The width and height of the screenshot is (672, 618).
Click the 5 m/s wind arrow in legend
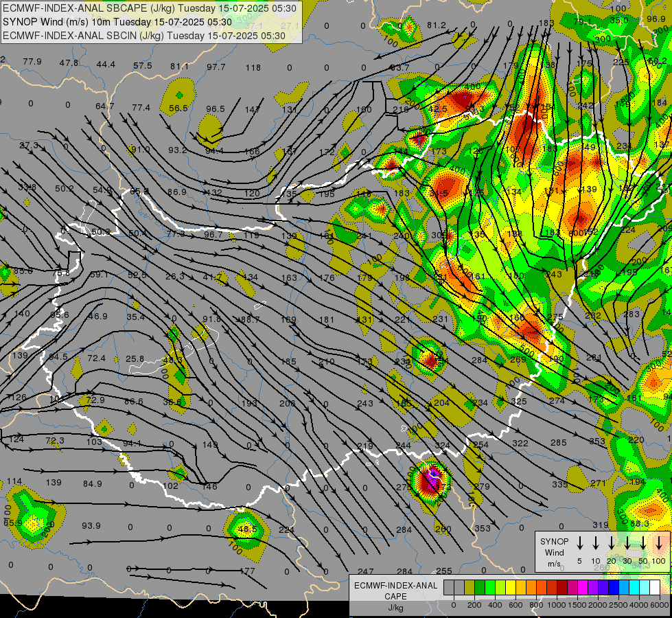(x=579, y=543)
